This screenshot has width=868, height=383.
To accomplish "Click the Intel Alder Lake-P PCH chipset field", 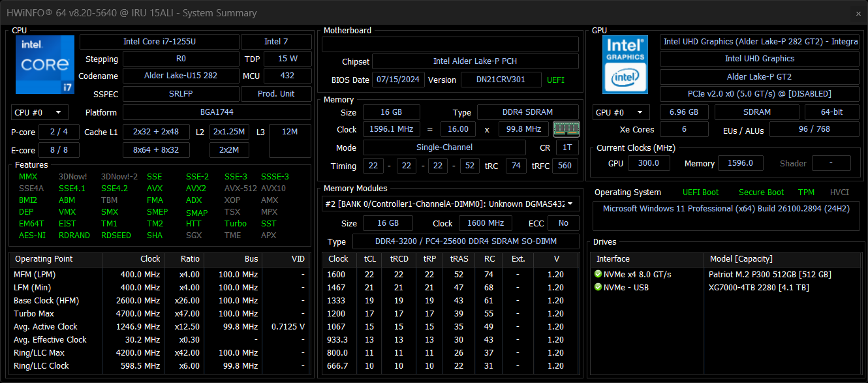I will pyautogui.click(x=475, y=61).
